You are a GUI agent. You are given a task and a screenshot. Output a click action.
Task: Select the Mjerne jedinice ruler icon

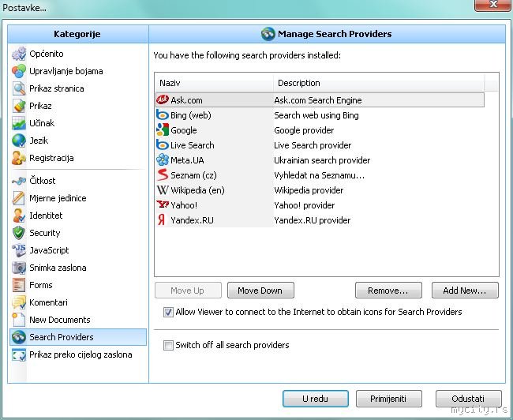(x=19, y=198)
